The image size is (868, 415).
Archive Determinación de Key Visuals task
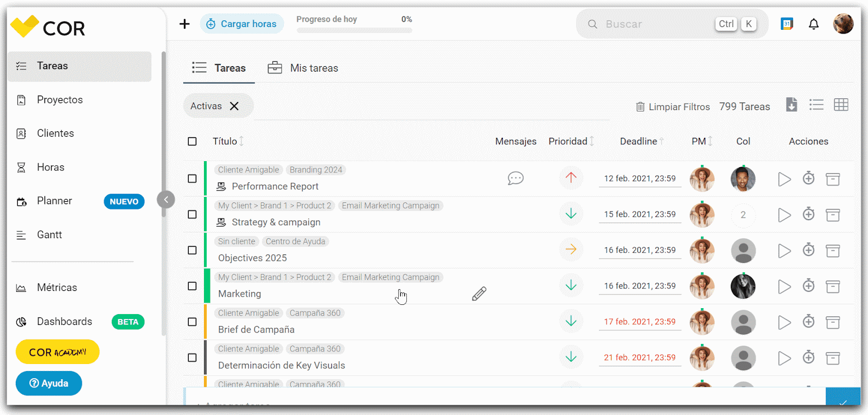pyautogui.click(x=833, y=358)
